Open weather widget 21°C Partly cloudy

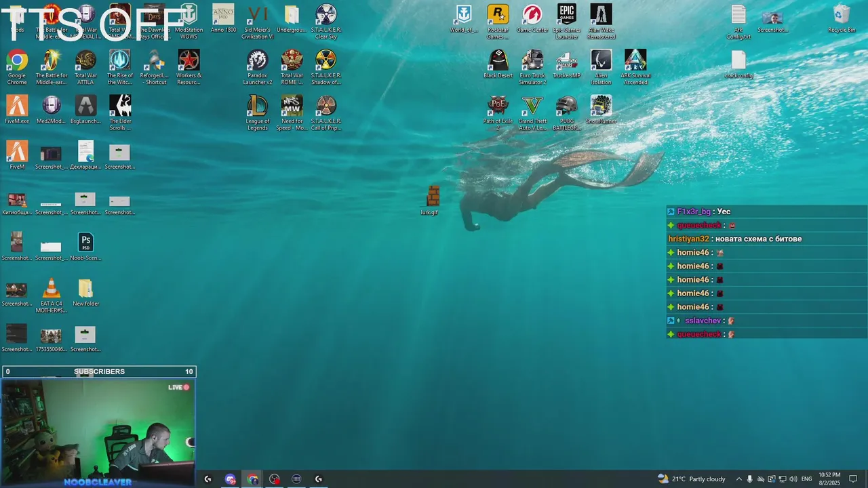tap(692, 479)
